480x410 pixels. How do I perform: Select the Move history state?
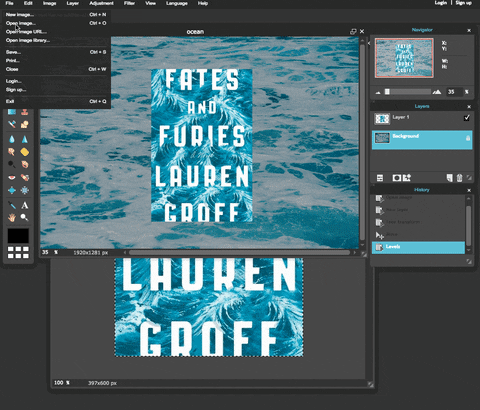click(418, 235)
